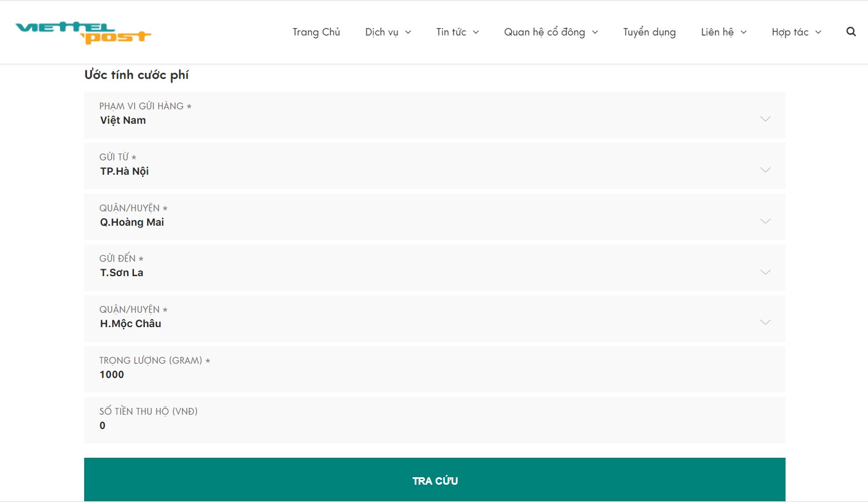Open the search magnifier icon
The height and width of the screenshot is (503, 868).
851,32
